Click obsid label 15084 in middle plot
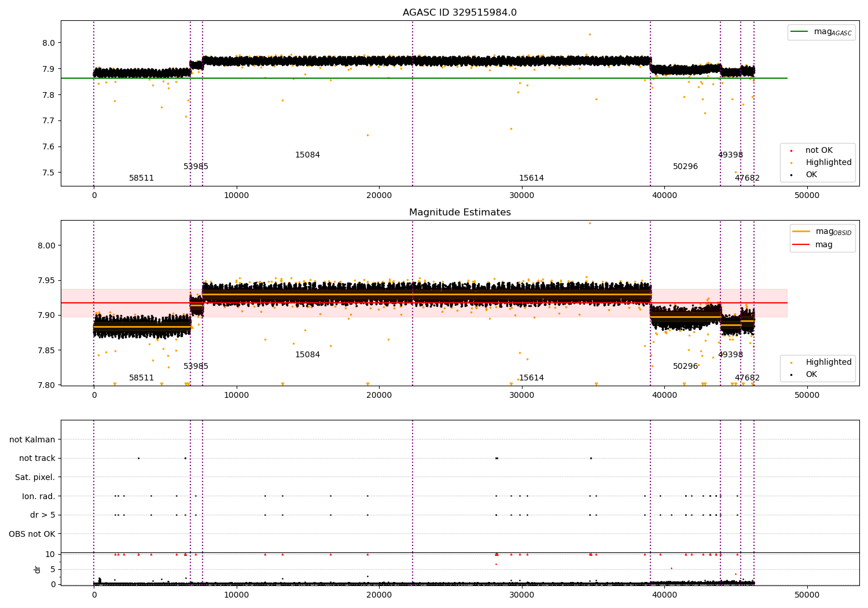This screenshot has height=608, width=868. coord(307,355)
